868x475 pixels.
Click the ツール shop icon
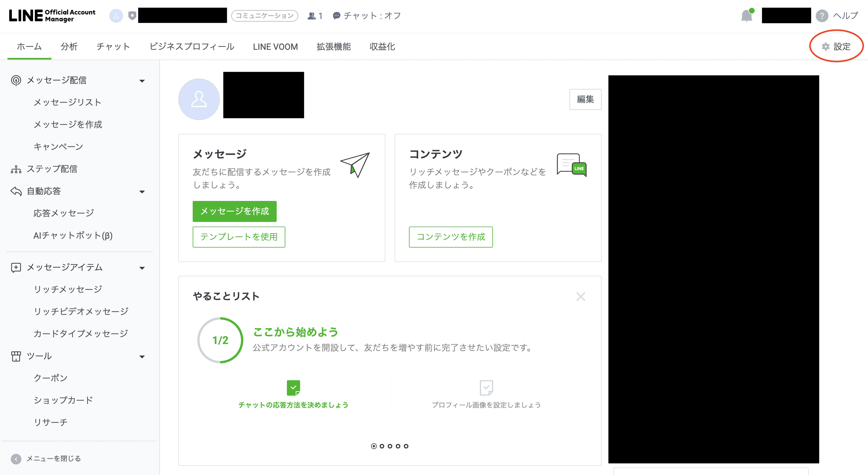(x=16, y=356)
